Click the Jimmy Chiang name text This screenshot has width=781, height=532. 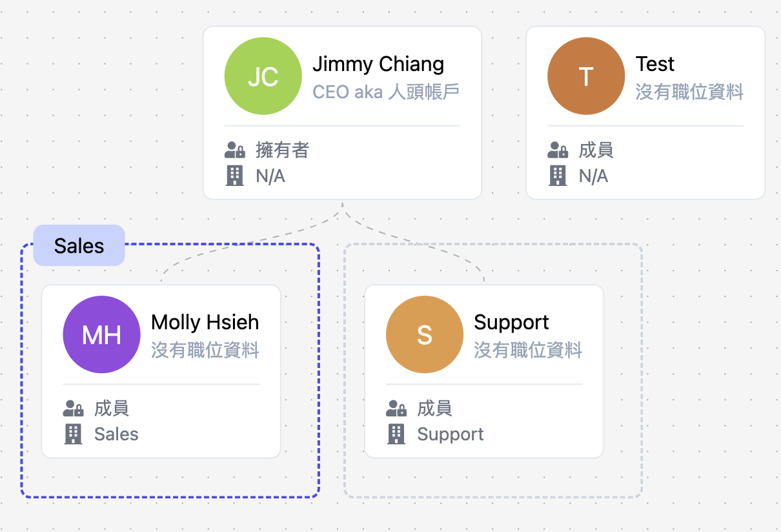click(x=378, y=64)
